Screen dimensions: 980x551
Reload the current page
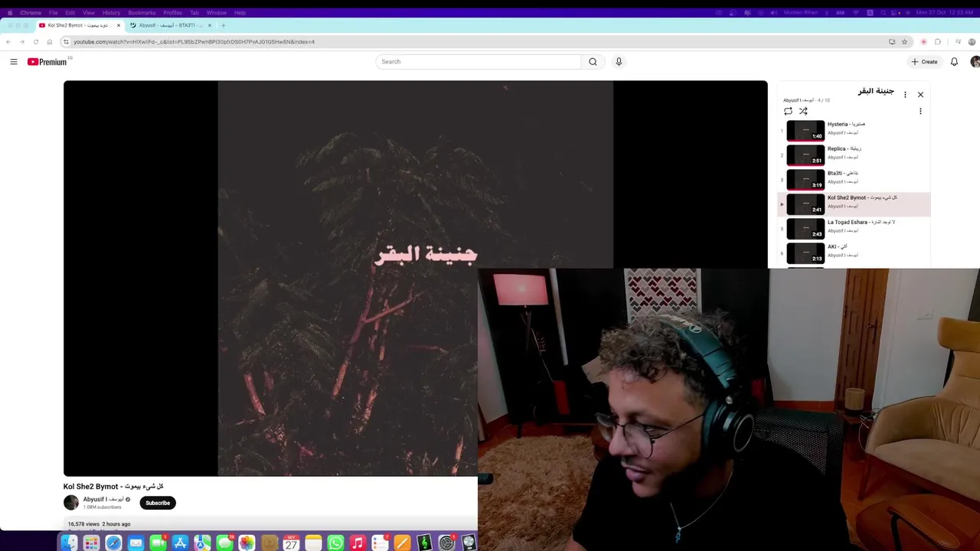tap(35, 41)
